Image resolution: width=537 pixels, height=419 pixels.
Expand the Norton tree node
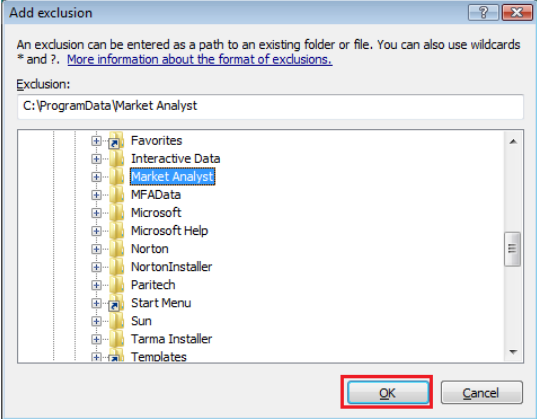pyautogui.click(x=96, y=249)
